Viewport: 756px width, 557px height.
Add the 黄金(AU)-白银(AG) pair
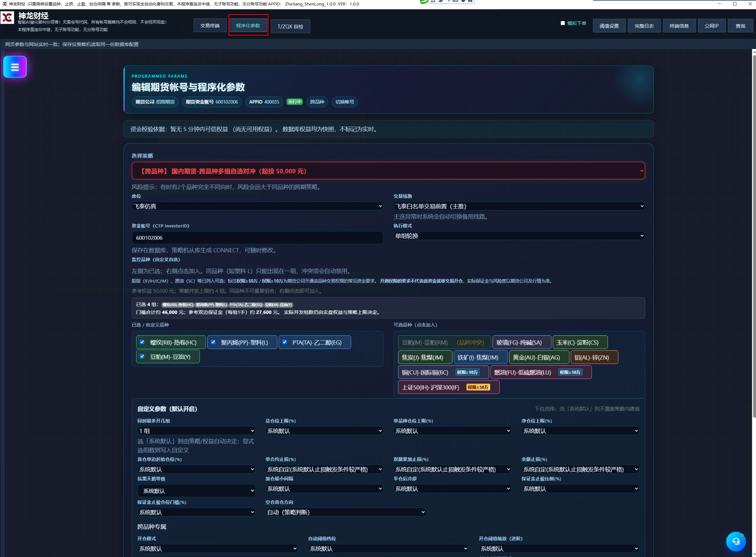(x=539, y=357)
